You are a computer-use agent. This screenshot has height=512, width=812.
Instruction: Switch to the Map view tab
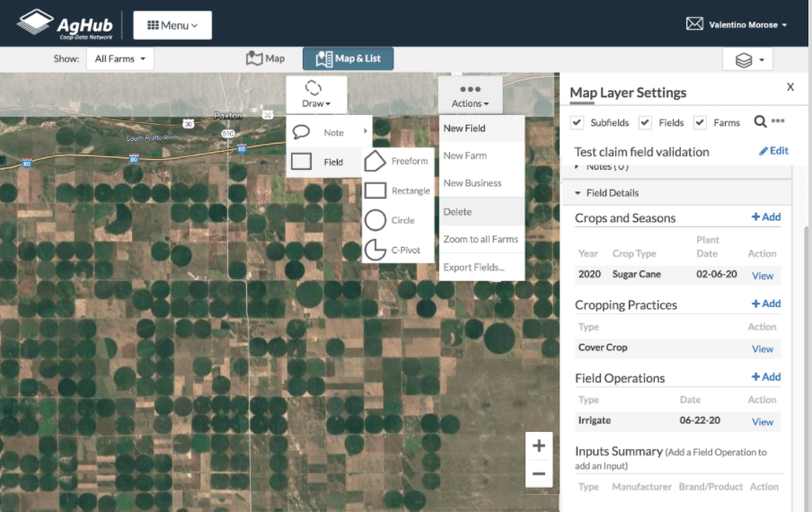[x=266, y=58]
